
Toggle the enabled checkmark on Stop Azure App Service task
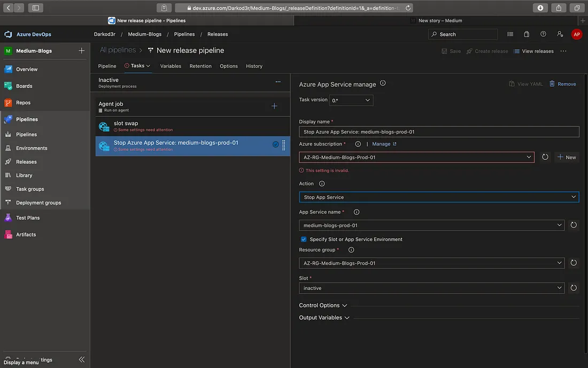tap(276, 144)
